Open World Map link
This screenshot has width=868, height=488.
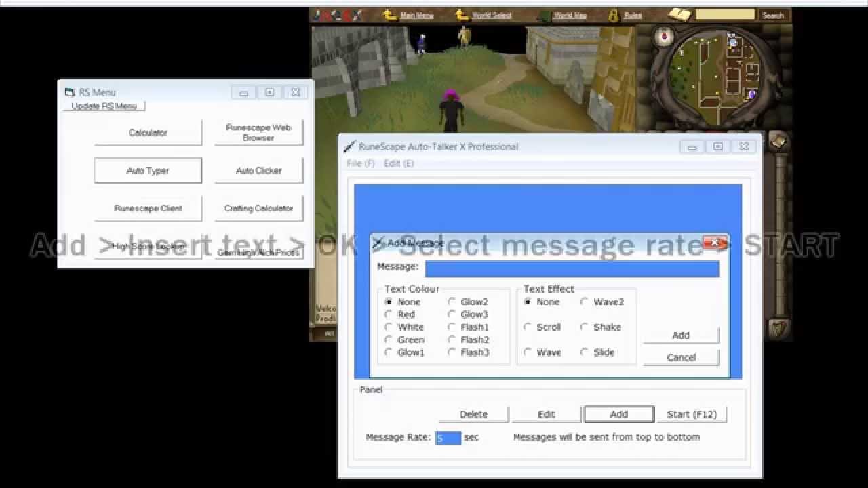click(x=570, y=15)
